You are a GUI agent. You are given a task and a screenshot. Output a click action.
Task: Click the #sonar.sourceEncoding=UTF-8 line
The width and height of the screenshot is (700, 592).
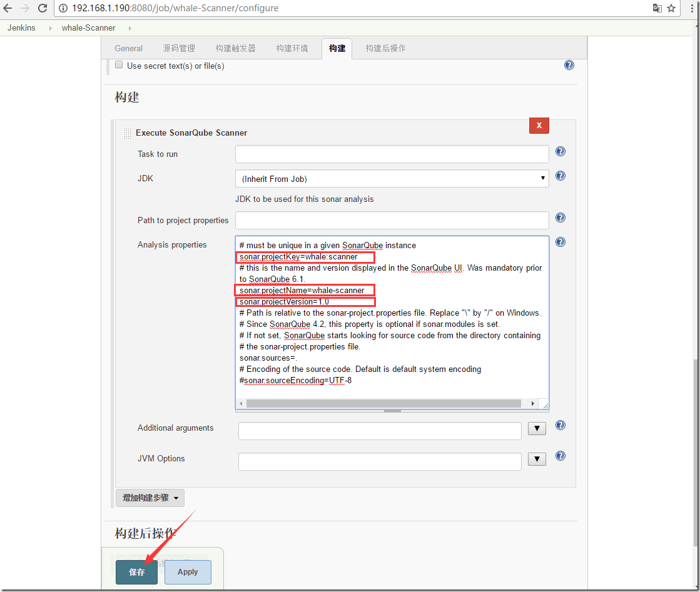(x=295, y=381)
